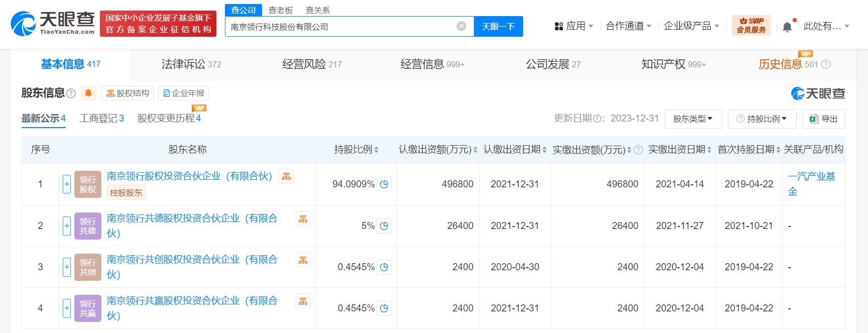Viewport: 868px width, 333px height.
Task: Click the help icon next to 股东信息
Action: (71, 93)
